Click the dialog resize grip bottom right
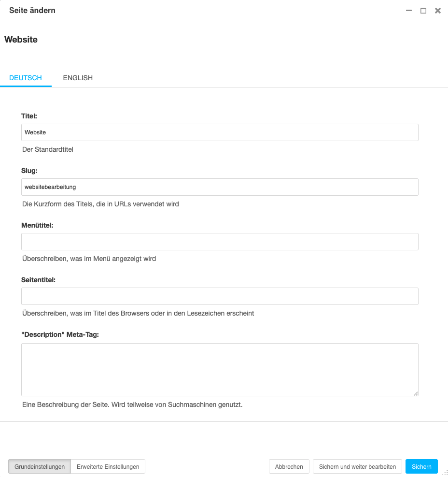Viewport: 448px width, 477px height. click(x=445, y=474)
